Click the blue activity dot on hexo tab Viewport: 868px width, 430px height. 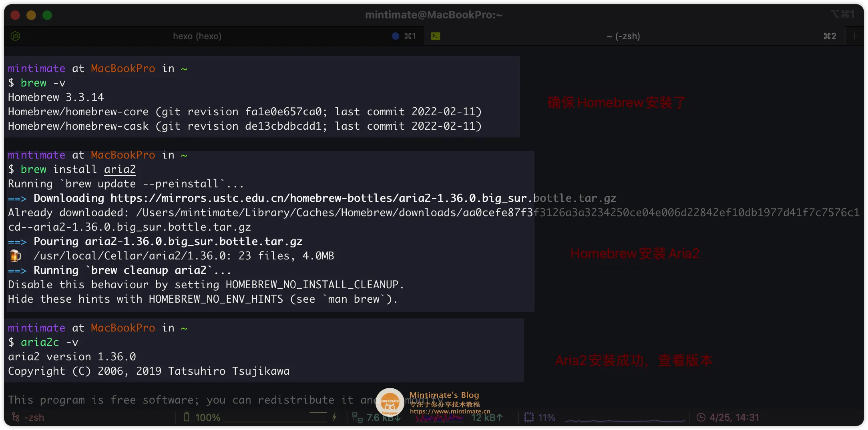coord(396,36)
